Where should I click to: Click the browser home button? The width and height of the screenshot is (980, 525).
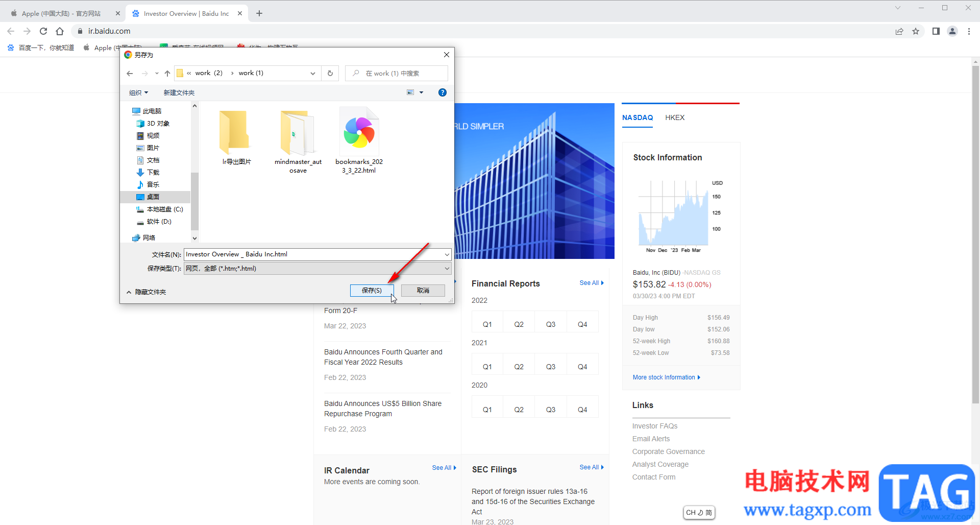coord(60,31)
